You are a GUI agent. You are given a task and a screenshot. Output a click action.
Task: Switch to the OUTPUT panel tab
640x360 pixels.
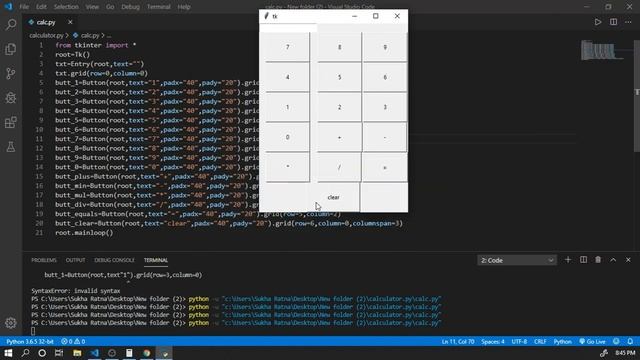tap(76, 260)
